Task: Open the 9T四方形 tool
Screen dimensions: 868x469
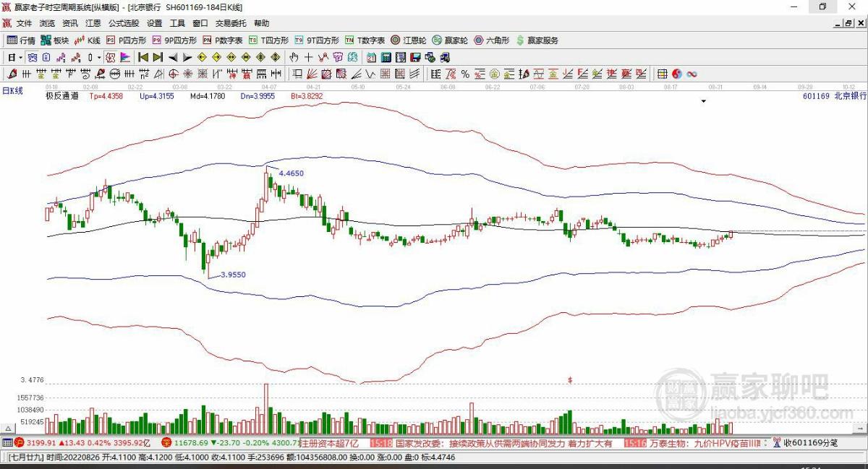Action: pos(316,40)
